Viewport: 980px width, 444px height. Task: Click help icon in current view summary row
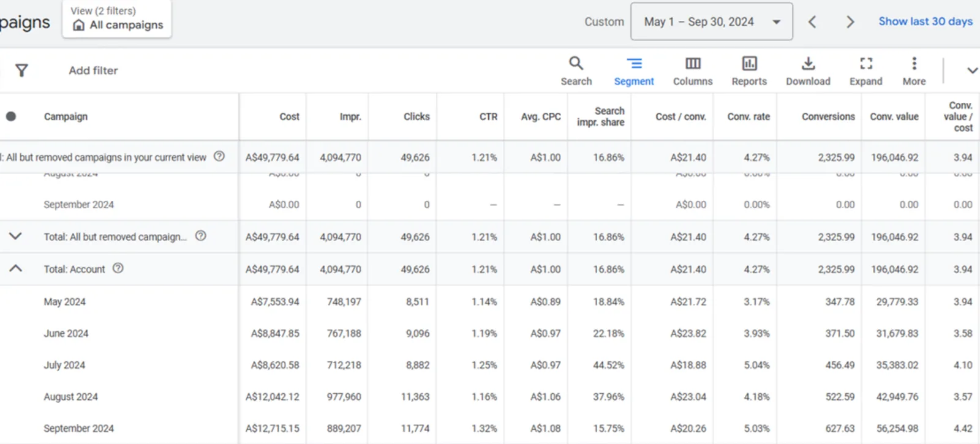[219, 156]
